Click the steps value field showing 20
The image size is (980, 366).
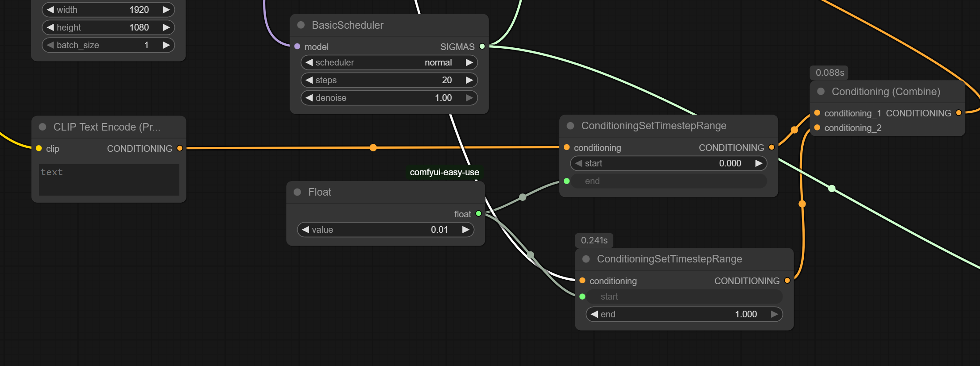(x=389, y=80)
